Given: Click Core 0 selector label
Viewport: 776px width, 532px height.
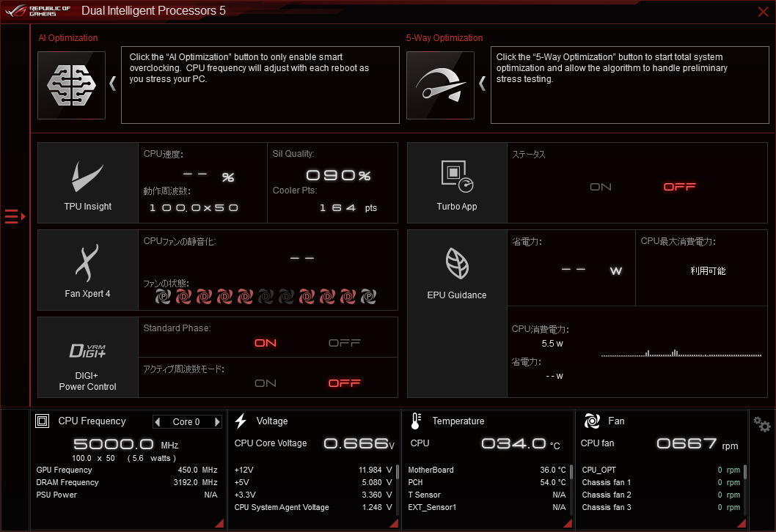Looking at the screenshot, I should (x=186, y=422).
